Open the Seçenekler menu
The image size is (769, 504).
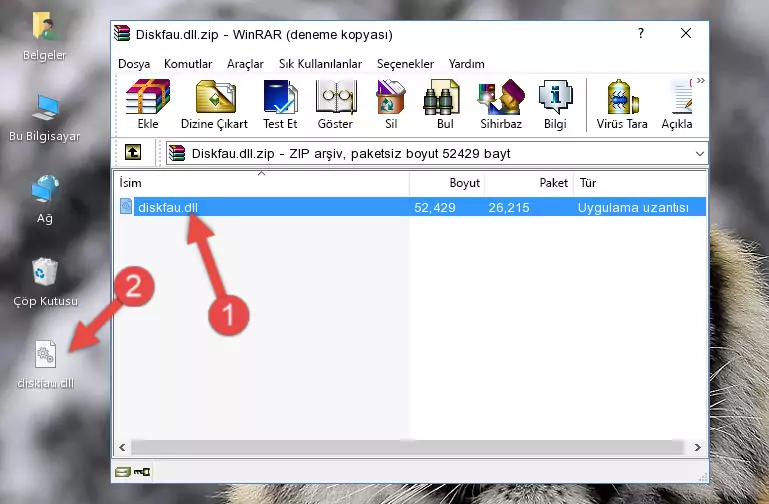pos(405,64)
